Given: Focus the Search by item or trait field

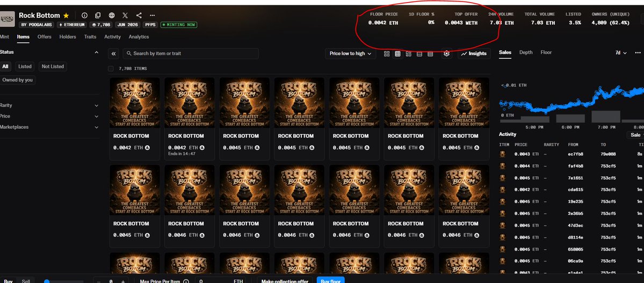Looking at the screenshot, I should coord(191,54).
